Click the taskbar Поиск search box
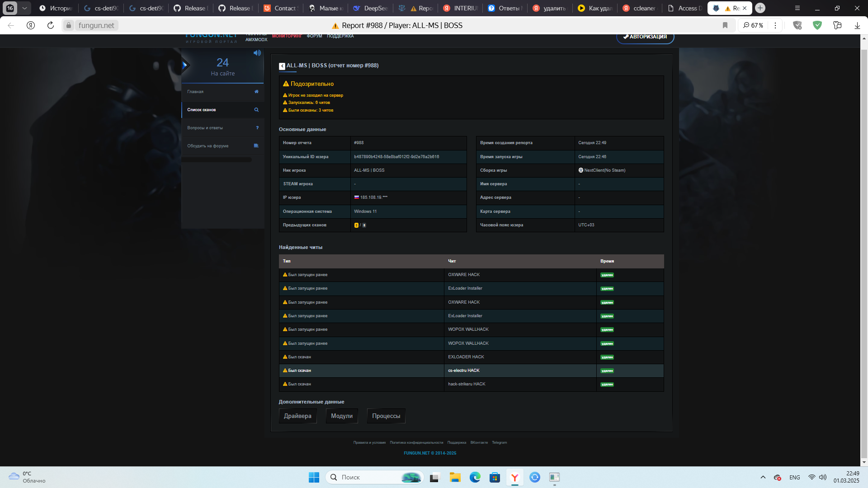The height and width of the screenshot is (488, 868). click(x=374, y=477)
